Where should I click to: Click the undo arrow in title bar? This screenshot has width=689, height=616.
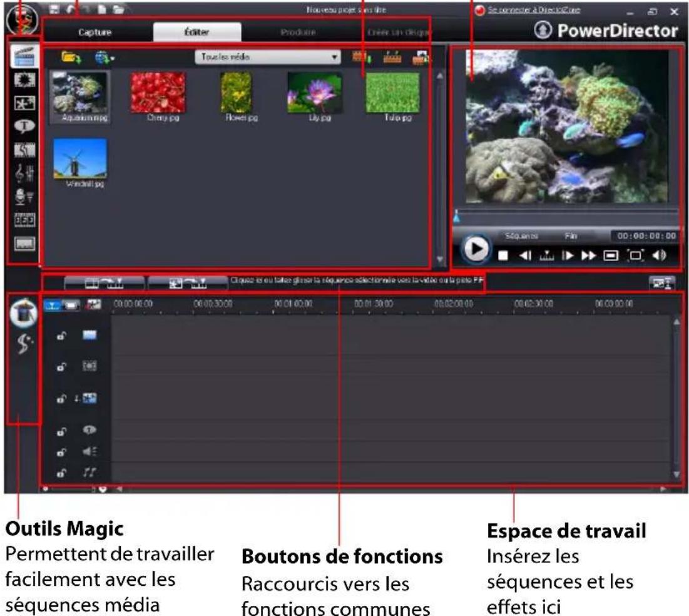tap(70, 9)
